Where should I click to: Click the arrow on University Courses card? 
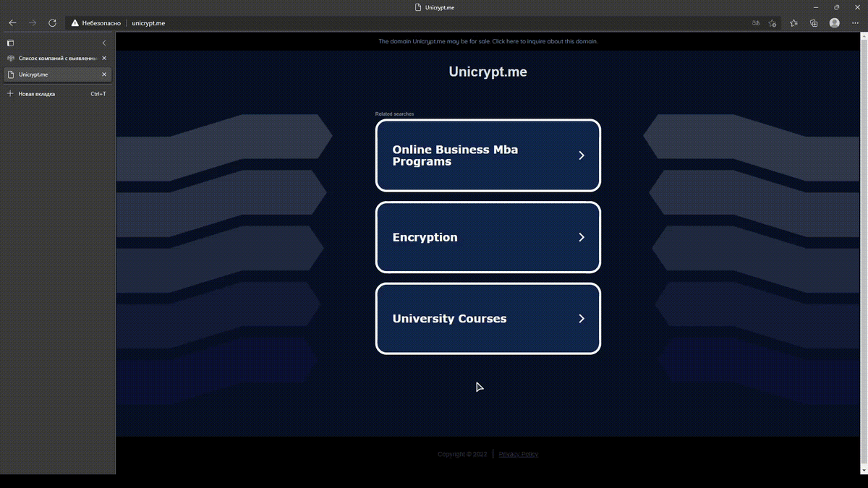[x=582, y=319]
